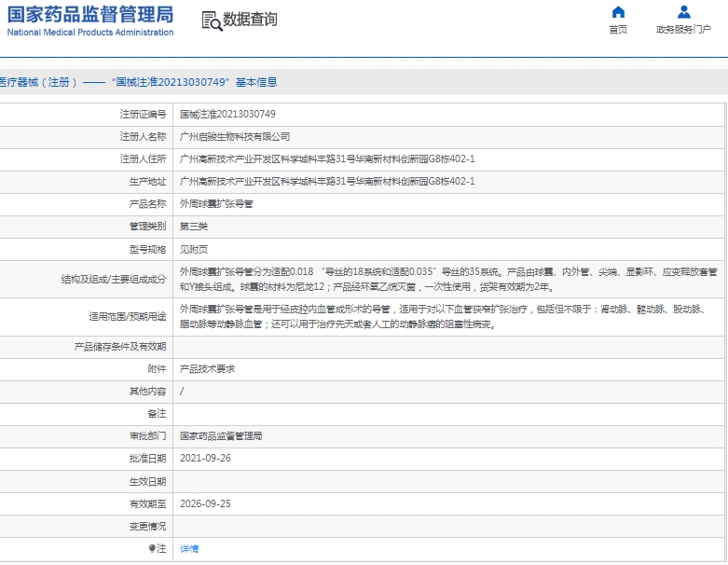728x565 pixels.
Task: Click the 首页 home link text
Action: tap(618, 30)
